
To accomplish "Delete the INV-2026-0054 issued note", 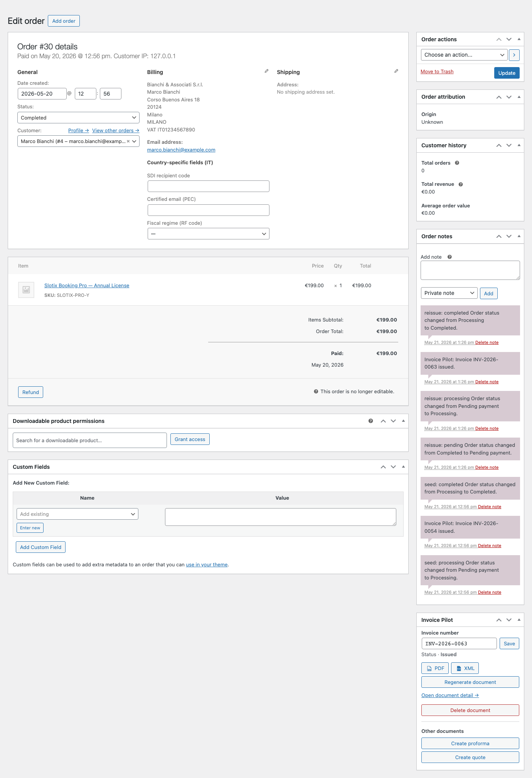I will point(490,546).
